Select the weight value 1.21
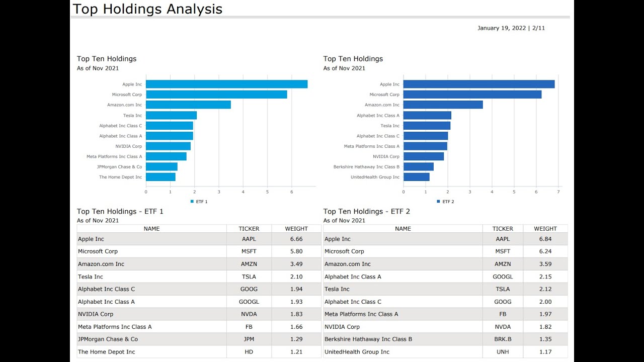 [296, 352]
